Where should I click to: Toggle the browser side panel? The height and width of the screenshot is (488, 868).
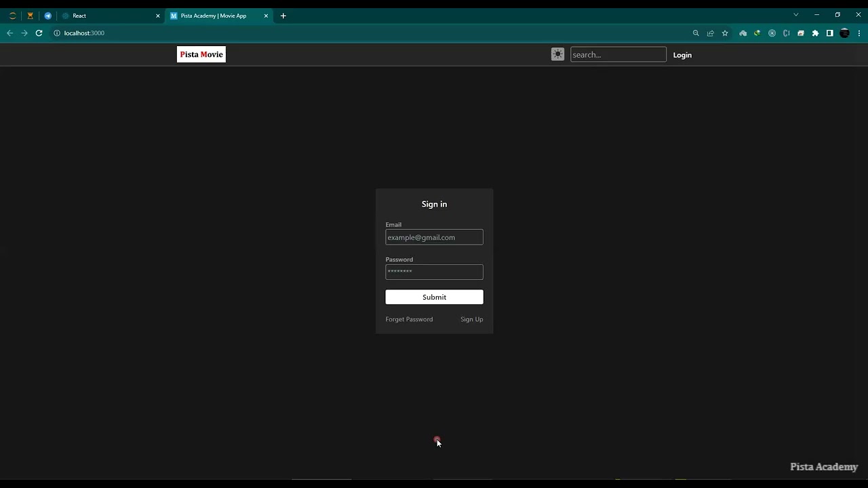coord(829,33)
